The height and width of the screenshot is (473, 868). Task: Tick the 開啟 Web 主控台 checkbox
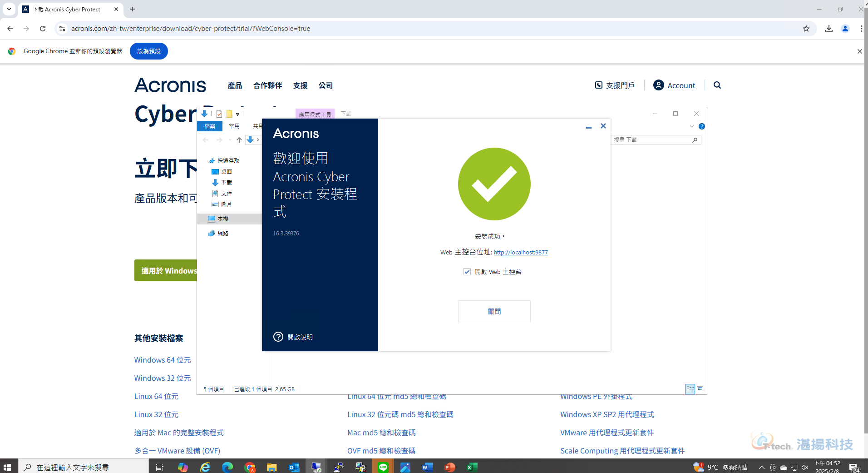tap(467, 272)
